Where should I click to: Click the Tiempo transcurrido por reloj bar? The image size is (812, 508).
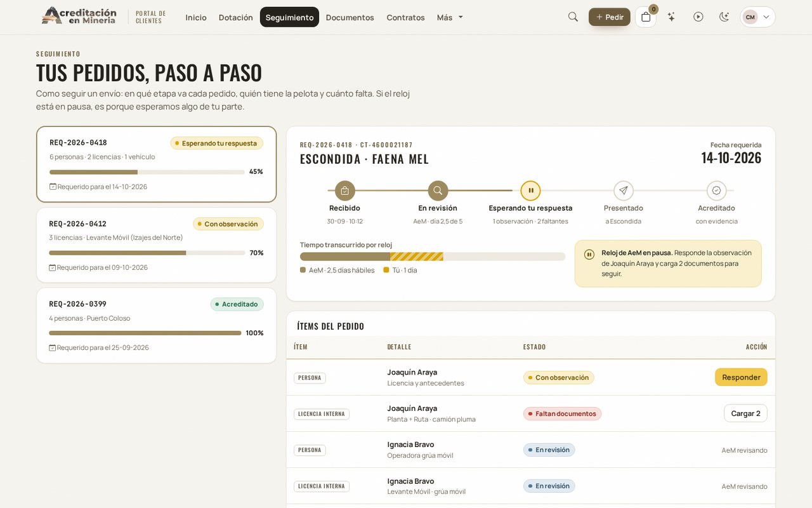coord(433,257)
